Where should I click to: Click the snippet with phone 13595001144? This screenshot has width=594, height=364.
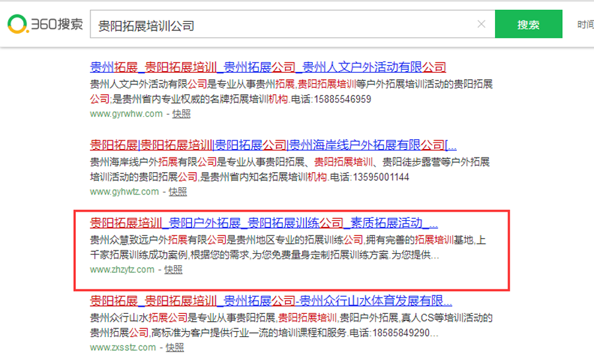(x=290, y=169)
